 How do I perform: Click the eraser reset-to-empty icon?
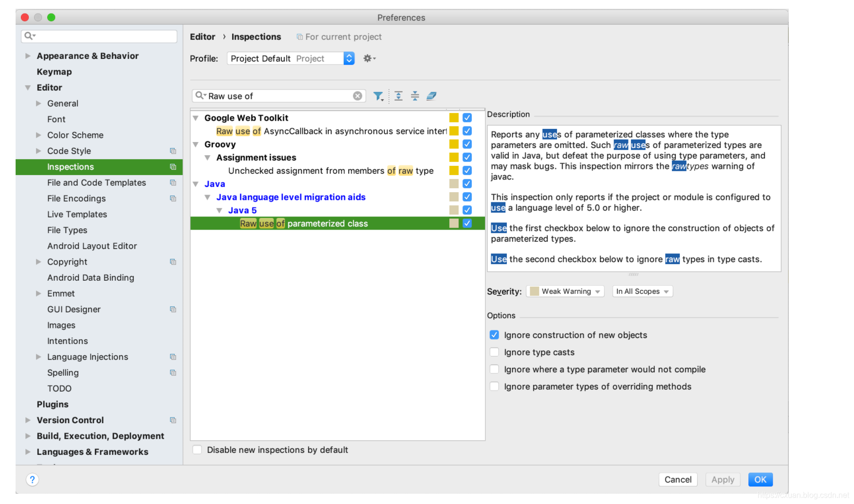coord(431,96)
